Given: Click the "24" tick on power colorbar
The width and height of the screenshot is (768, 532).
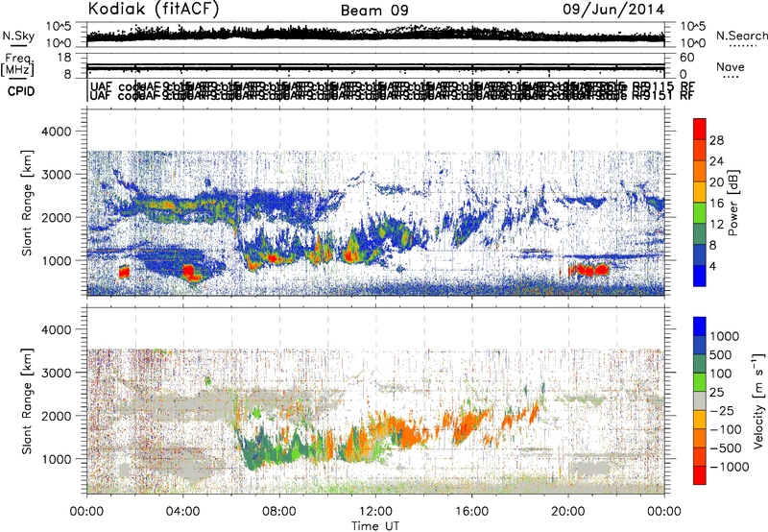Looking at the screenshot, I should tap(716, 161).
